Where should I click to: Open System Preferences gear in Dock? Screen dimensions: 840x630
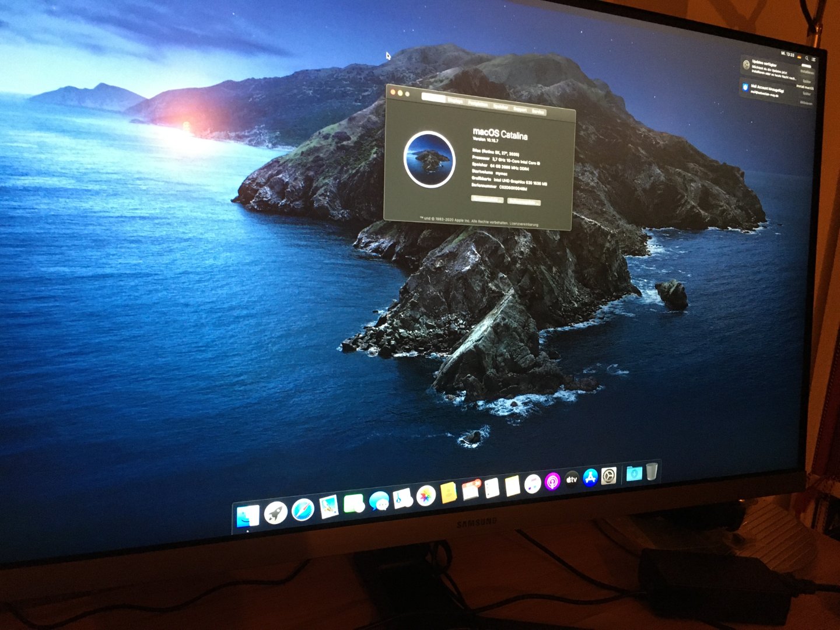(x=608, y=475)
